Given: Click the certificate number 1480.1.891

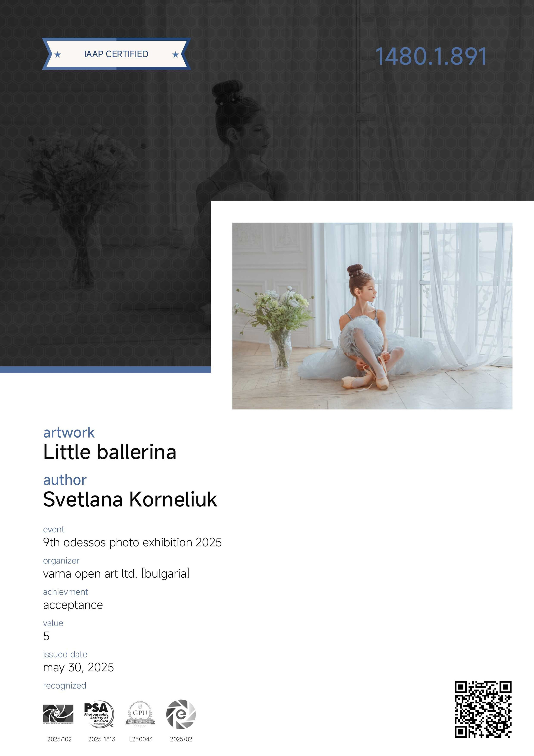Looking at the screenshot, I should (x=431, y=56).
